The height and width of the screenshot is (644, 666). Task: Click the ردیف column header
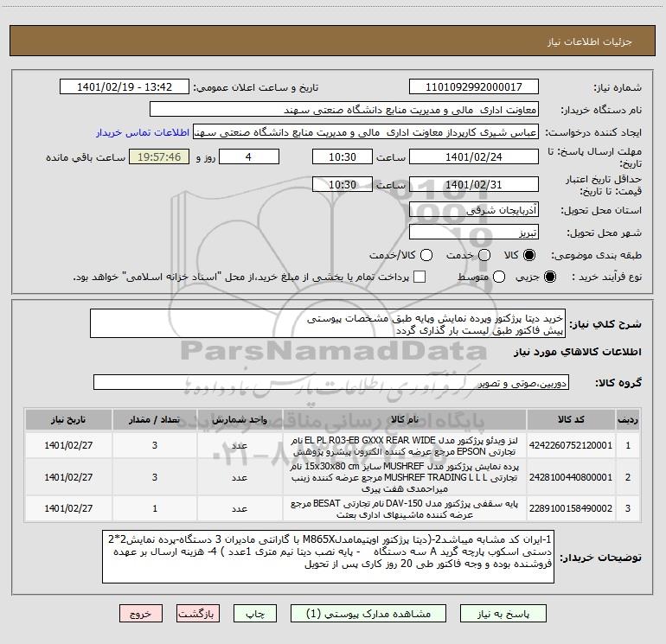(x=628, y=420)
